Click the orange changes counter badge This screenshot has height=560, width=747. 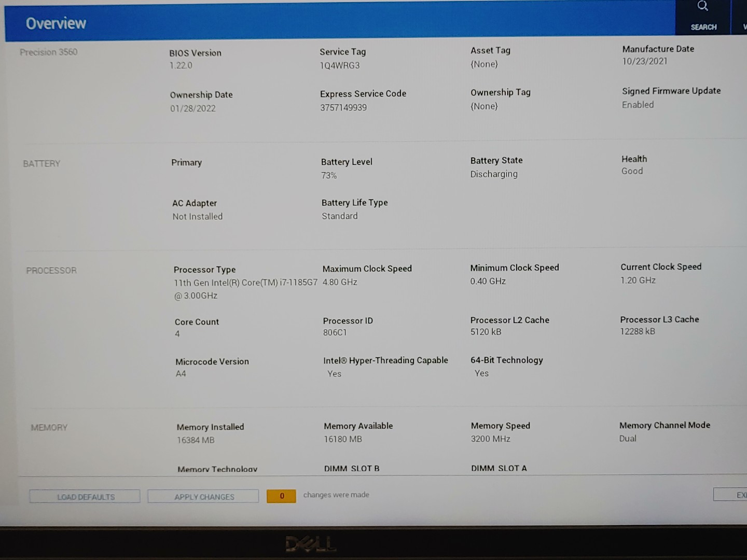pos(281,496)
